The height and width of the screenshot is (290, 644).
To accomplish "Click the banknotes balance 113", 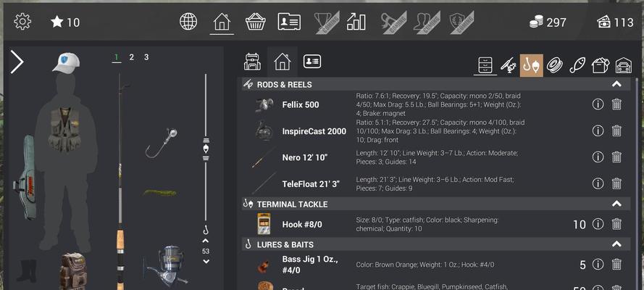I will pyautogui.click(x=615, y=22).
